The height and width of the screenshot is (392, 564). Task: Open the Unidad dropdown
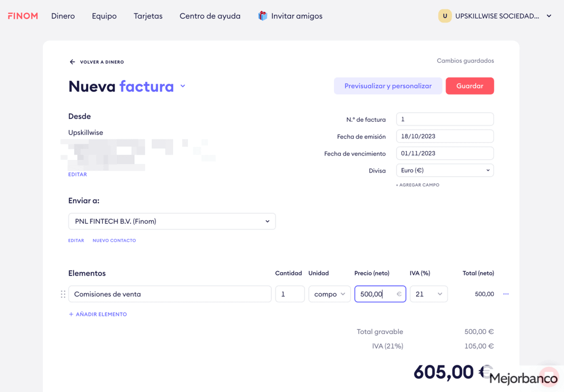point(330,294)
